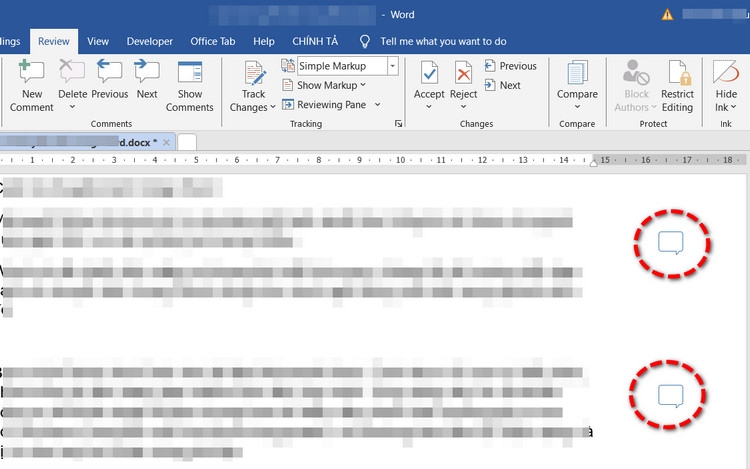The image size is (750, 469).
Task: Open the Office Tab ribbon tab
Action: pyautogui.click(x=213, y=41)
